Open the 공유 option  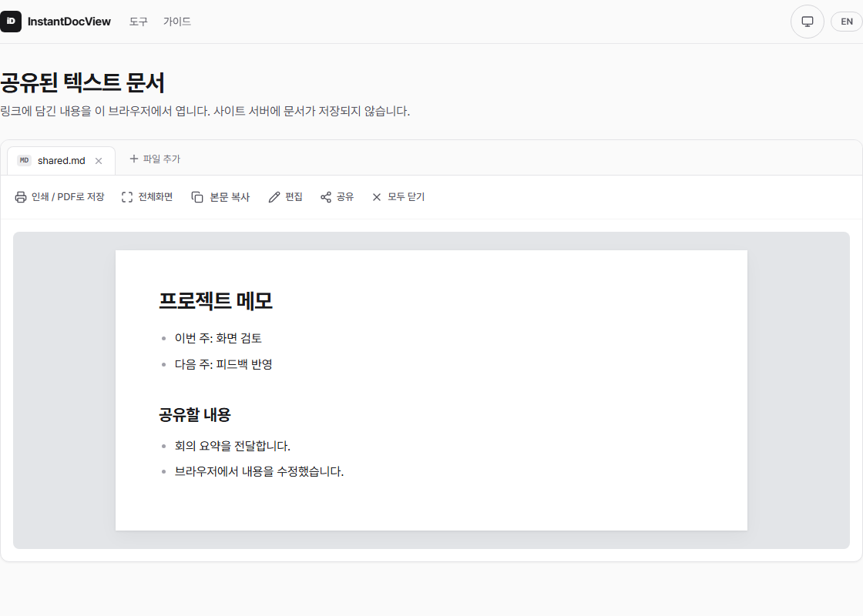(x=337, y=197)
